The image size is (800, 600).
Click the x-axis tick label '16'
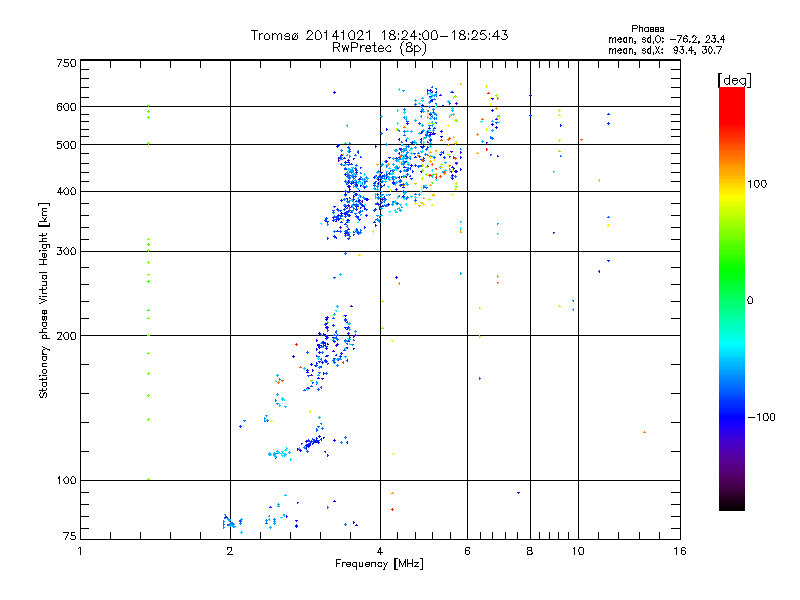(680, 551)
